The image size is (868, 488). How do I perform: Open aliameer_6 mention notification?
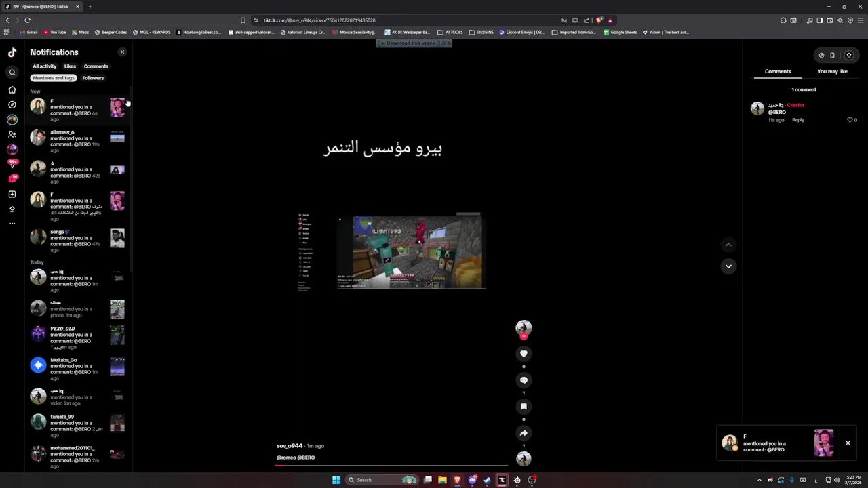(77, 141)
